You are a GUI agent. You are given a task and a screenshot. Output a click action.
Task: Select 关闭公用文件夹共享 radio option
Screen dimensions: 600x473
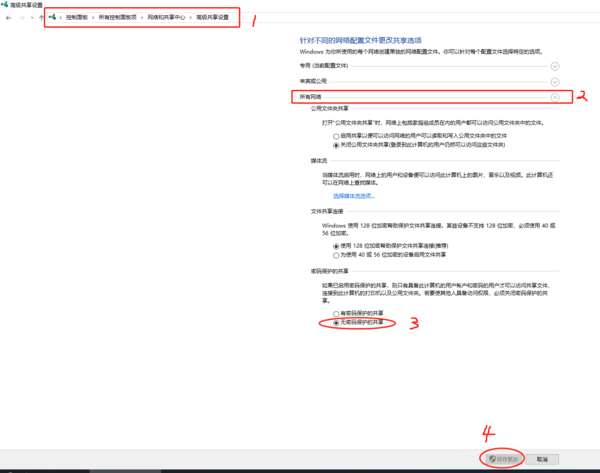tap(336, 144)
